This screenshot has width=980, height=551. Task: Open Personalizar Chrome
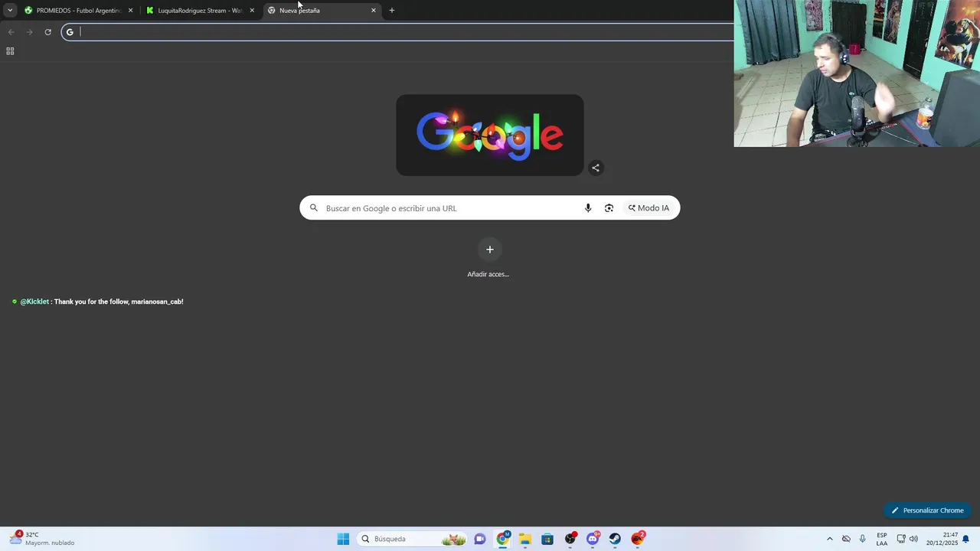pyautogui.click(x=927, y=510)
